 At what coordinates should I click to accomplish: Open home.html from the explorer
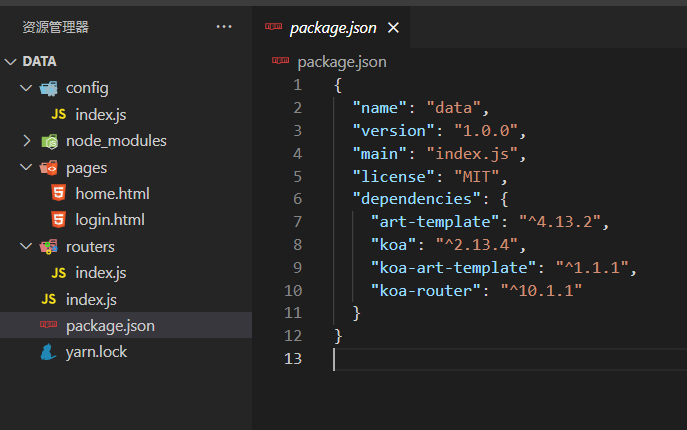pyautogui.click(x=112, y=194)
